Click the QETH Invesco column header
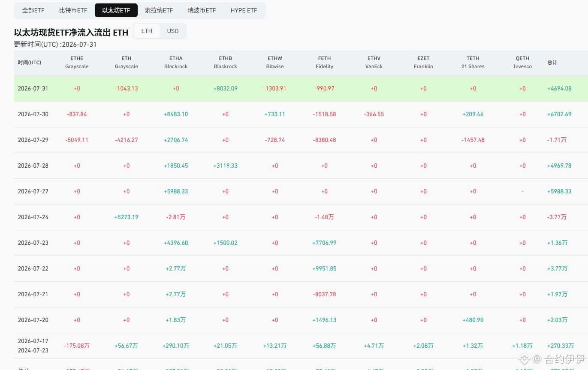 pyautogui.click(x=522, y=63)
